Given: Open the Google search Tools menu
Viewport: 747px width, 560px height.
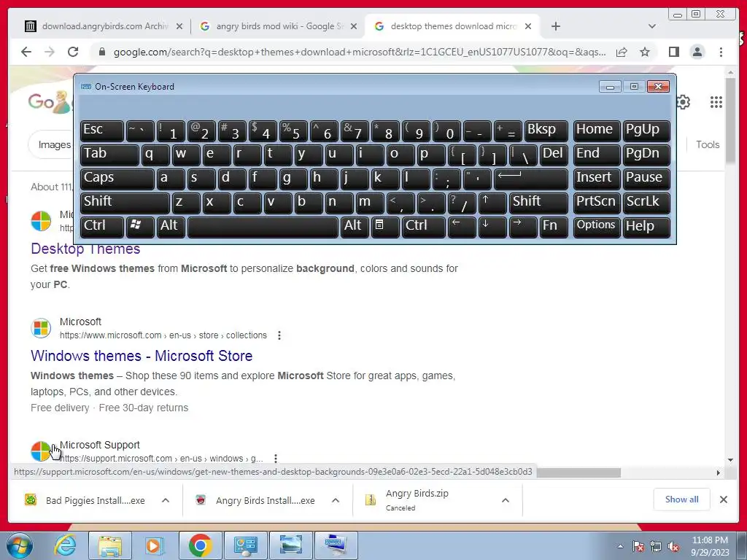Looking at the screenshot, I should [x=708, y=144].
